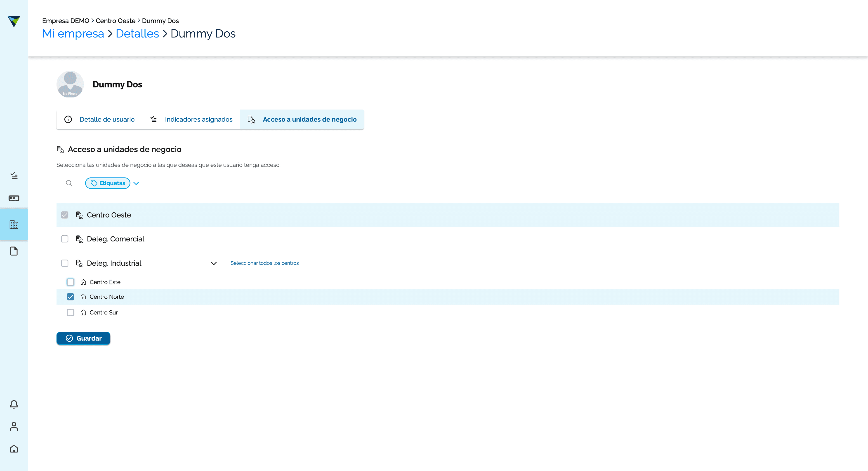Open the indicators checklist sidebar icon

tap(14, 176)
